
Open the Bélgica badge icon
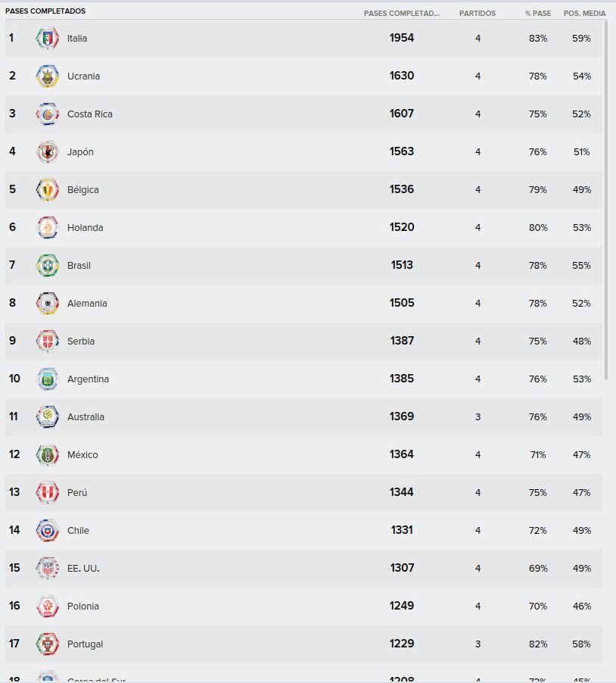coord(48,190)
